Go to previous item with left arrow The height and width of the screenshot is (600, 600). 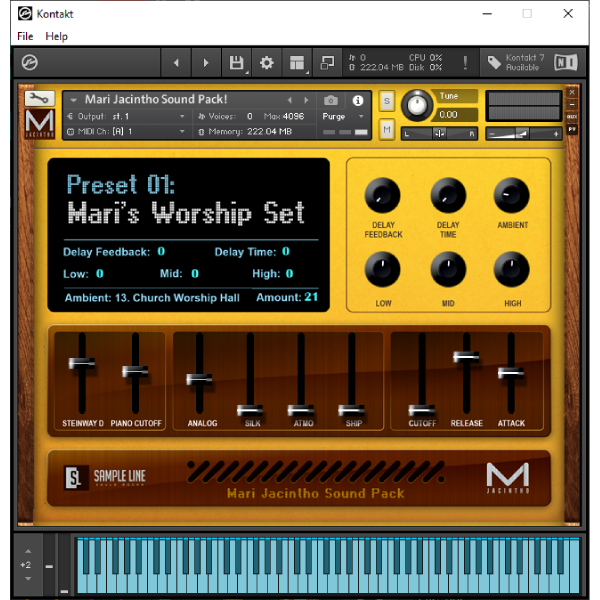(176, 63)
